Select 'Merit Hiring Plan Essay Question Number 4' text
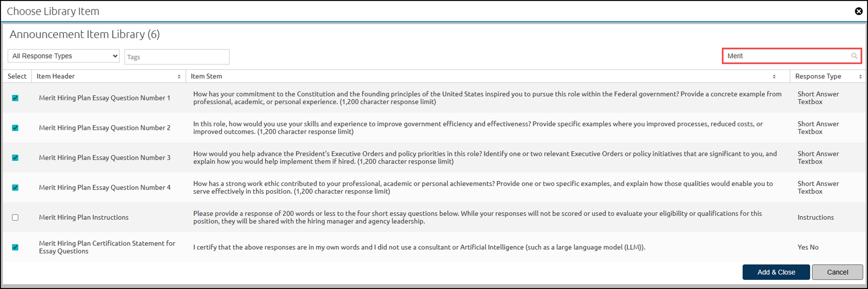The width and height of the screenshot is (868, 289). (105, 187)
